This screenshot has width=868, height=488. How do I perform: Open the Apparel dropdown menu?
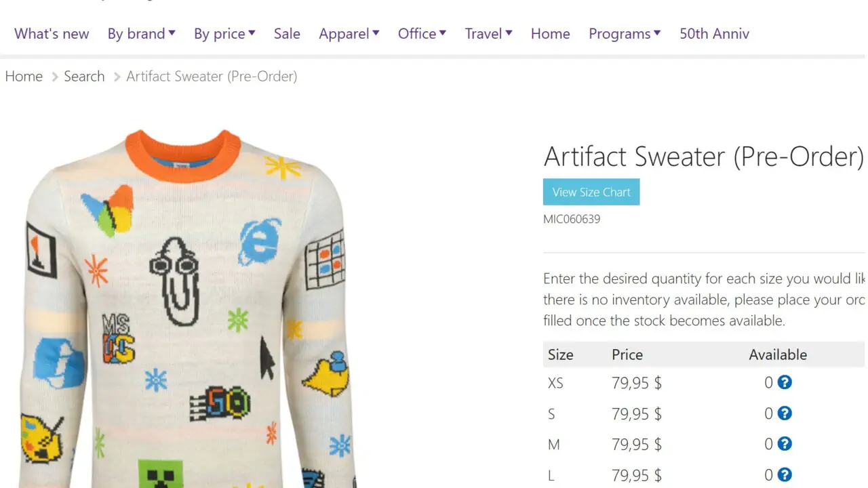coord(349,34)
